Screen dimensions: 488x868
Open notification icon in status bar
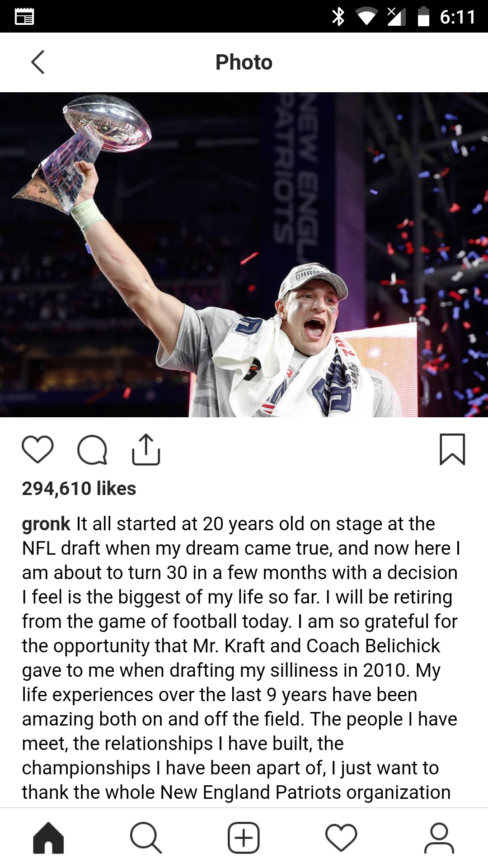[x=24, y=17]
